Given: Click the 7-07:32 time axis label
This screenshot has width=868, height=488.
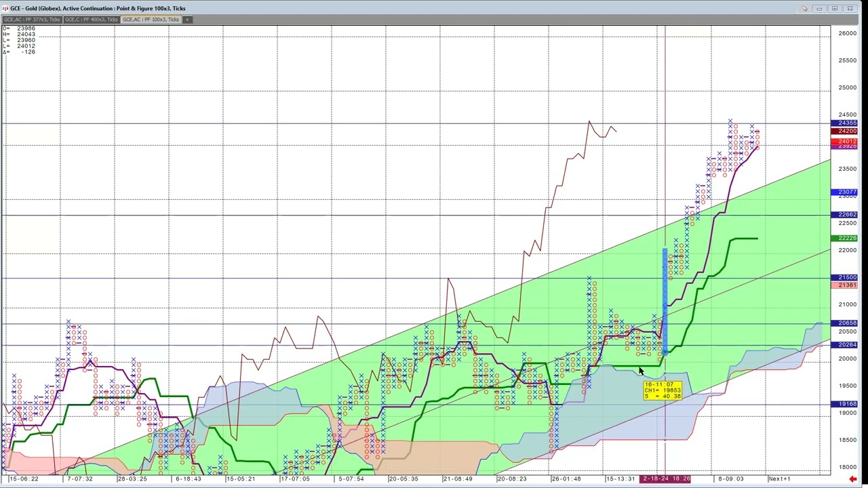Looking at the screenshot, I should 79,479.
